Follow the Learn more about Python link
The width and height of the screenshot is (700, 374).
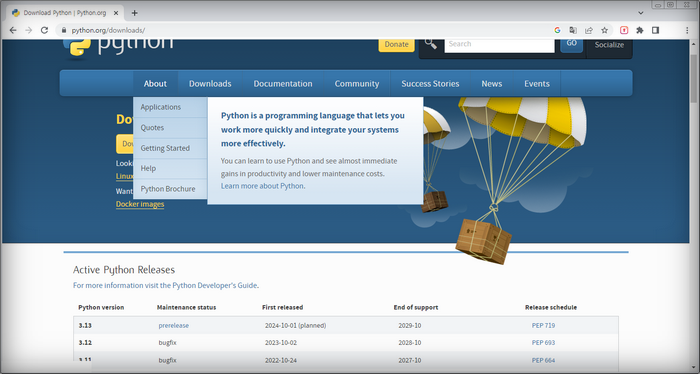[262, 186]
